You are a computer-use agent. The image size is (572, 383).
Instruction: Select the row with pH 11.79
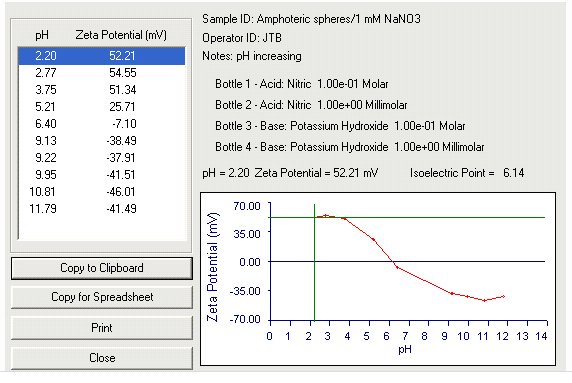point(102,209)
